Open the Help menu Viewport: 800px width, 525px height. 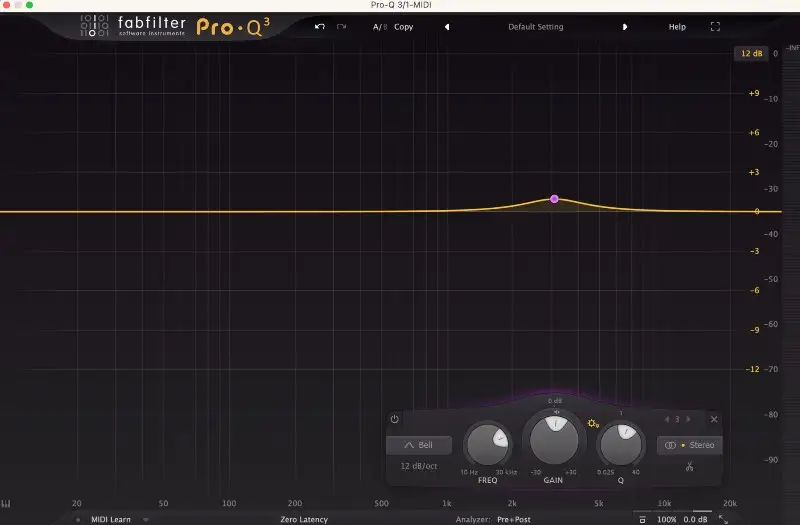pos(677,27)
